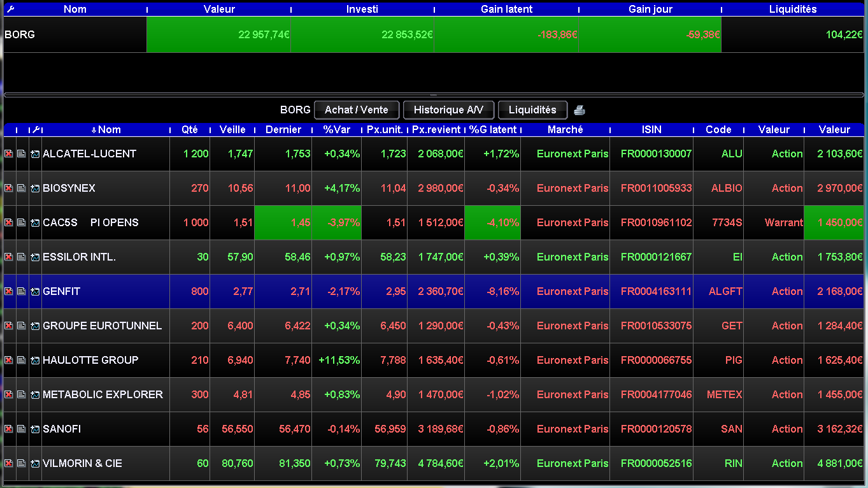Viewport: 868px width, 488px height.
Task: Sort by the Dernier column header
Action: [283, 129]
